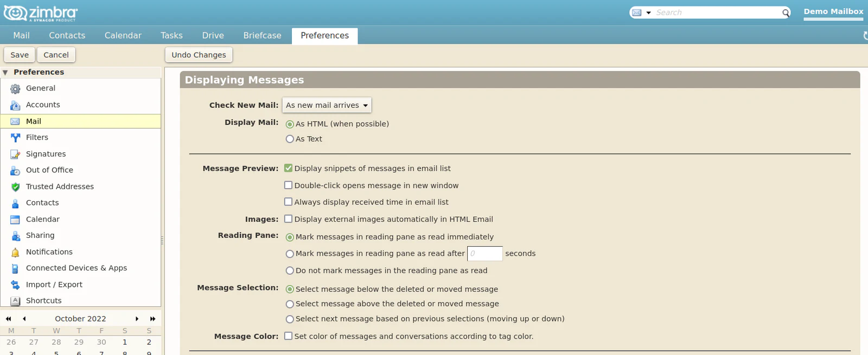Click the sidebar resize handle
Screen dimensions: 868x355
pos(162,240)
